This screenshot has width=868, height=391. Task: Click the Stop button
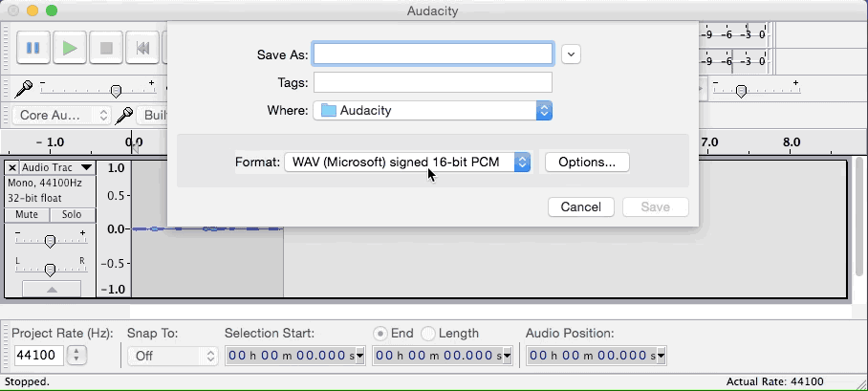tap(106, 48)
